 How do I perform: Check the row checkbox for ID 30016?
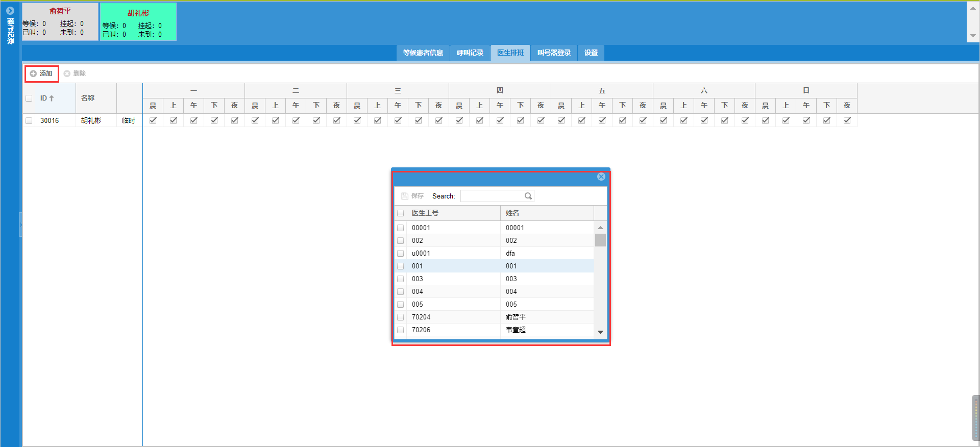[x=29, y=121]
